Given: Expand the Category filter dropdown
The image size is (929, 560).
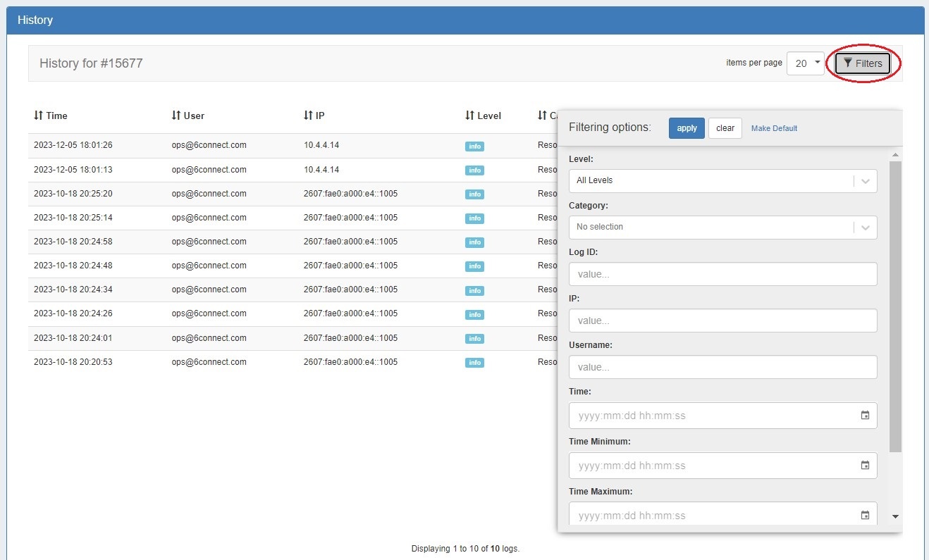Looking at the screenshot, I should [x=865, y=227].
